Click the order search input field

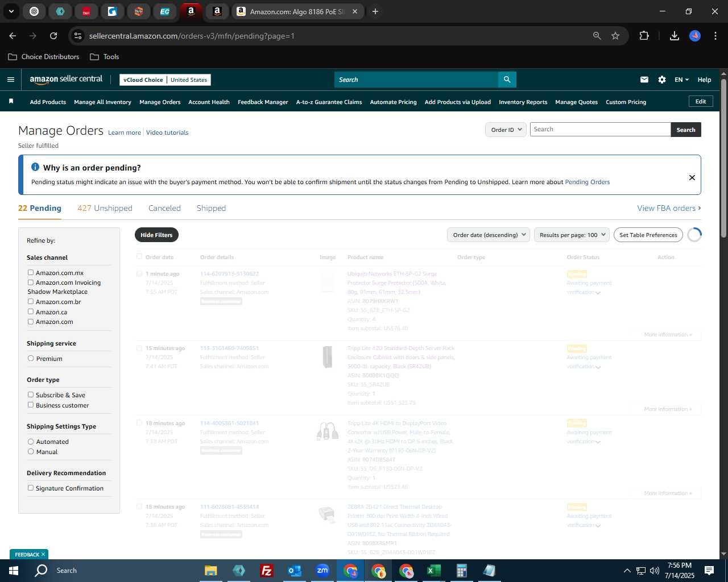tap(600, 130)
